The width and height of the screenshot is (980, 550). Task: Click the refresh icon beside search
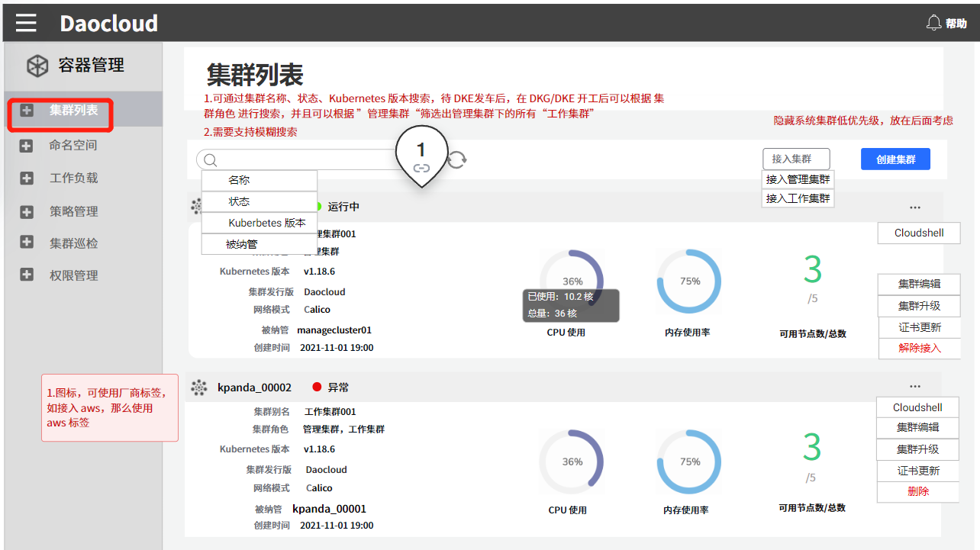coord(456,159)
